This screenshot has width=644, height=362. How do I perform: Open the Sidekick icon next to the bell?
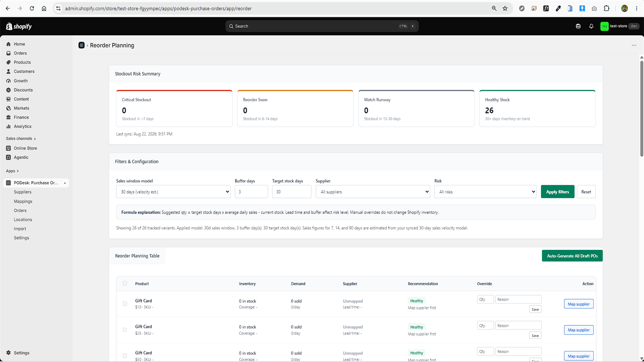pyautogui.click(x=578, y=26)
